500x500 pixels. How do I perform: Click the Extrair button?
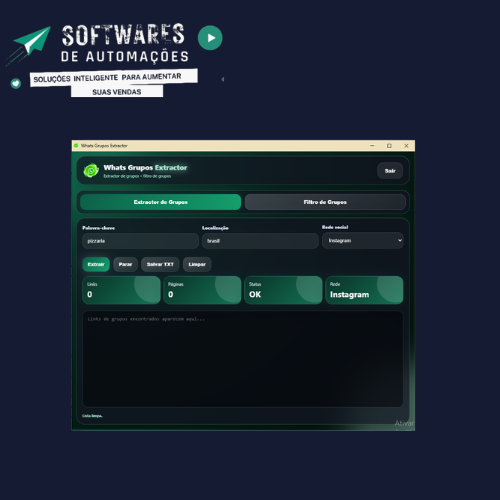pos(96,264)
